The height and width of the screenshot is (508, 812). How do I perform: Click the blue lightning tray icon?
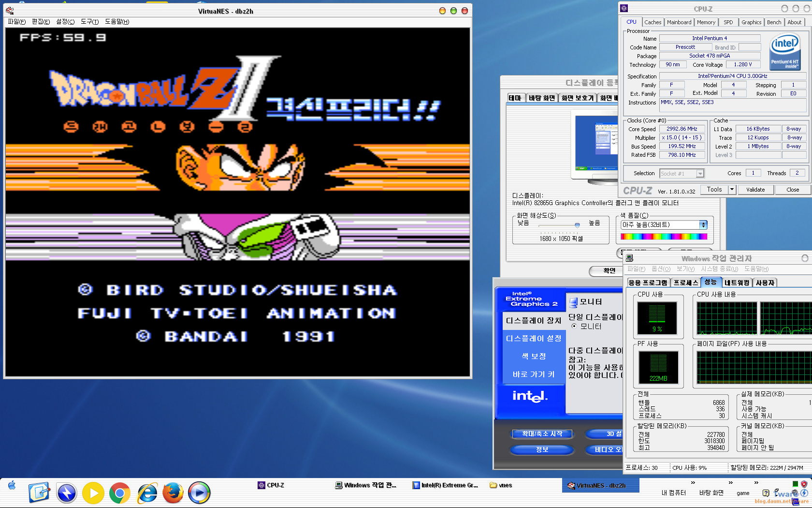tap(804, 493)
